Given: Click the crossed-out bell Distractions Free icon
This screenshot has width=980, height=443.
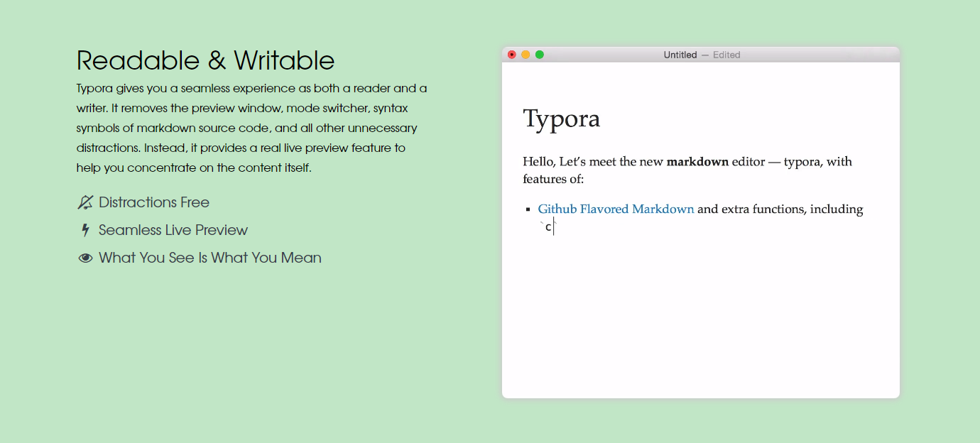Looking at the screenshot, I should tap(85, 202).
